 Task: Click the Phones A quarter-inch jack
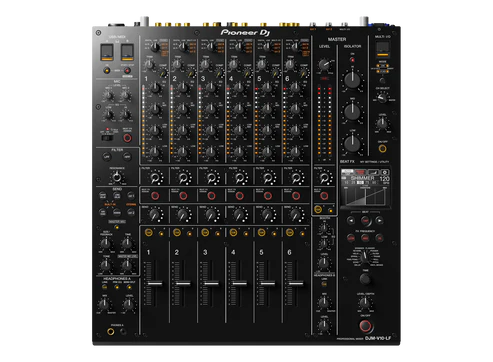point(110,331)
